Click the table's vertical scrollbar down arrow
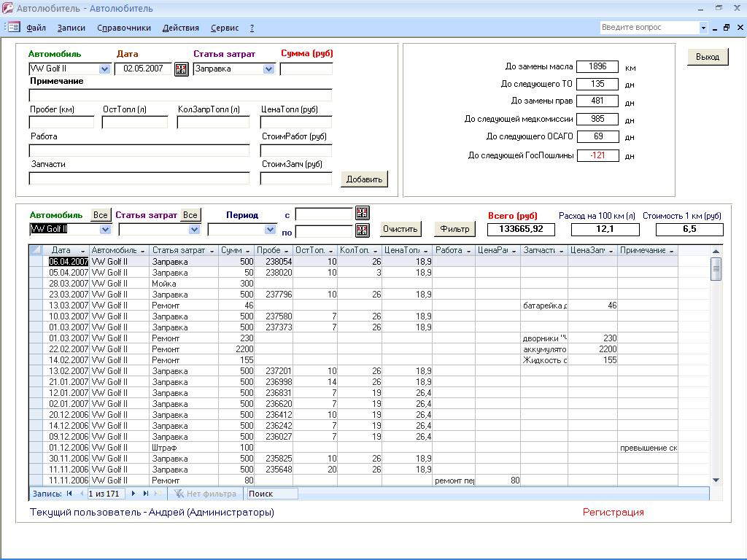Screen dimensions: 747x560 pyautogui.click(x=716, y=480)
